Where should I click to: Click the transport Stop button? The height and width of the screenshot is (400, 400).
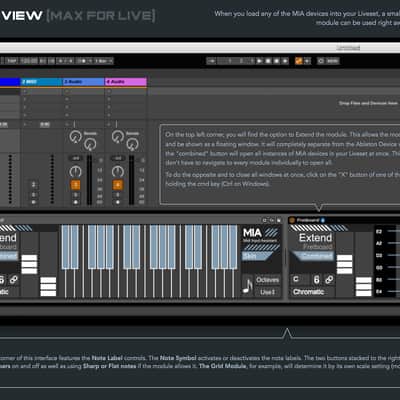pyautogui.click(x=268, y=61)
